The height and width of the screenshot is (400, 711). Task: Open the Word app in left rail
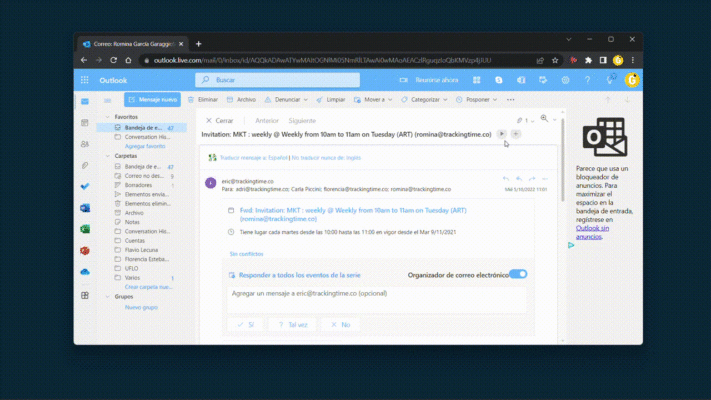click(85, 208)
